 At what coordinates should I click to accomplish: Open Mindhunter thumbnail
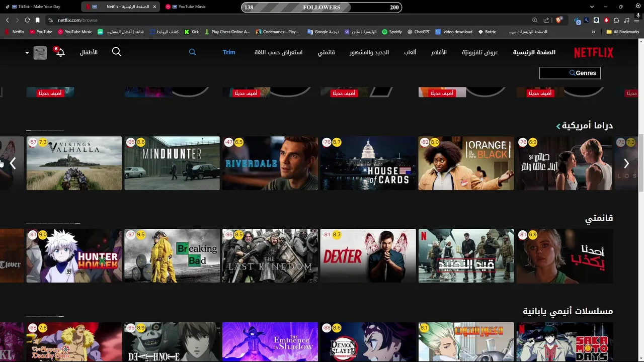(x=172, y=163)
